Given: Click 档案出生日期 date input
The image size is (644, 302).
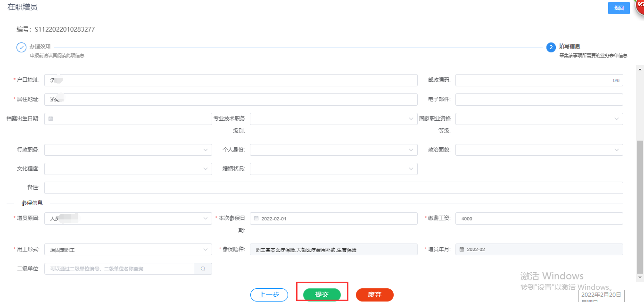Looking at the screenshot, I should (x=128, y=119).
